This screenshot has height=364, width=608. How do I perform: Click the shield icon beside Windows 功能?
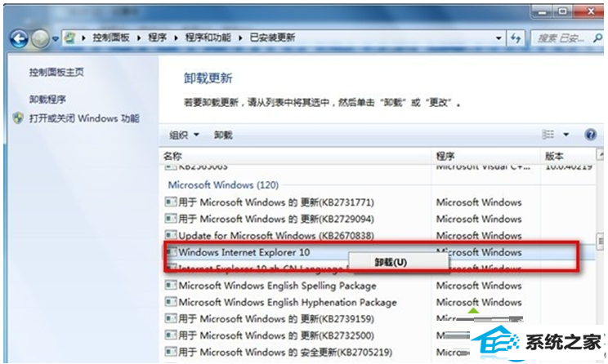18,118
